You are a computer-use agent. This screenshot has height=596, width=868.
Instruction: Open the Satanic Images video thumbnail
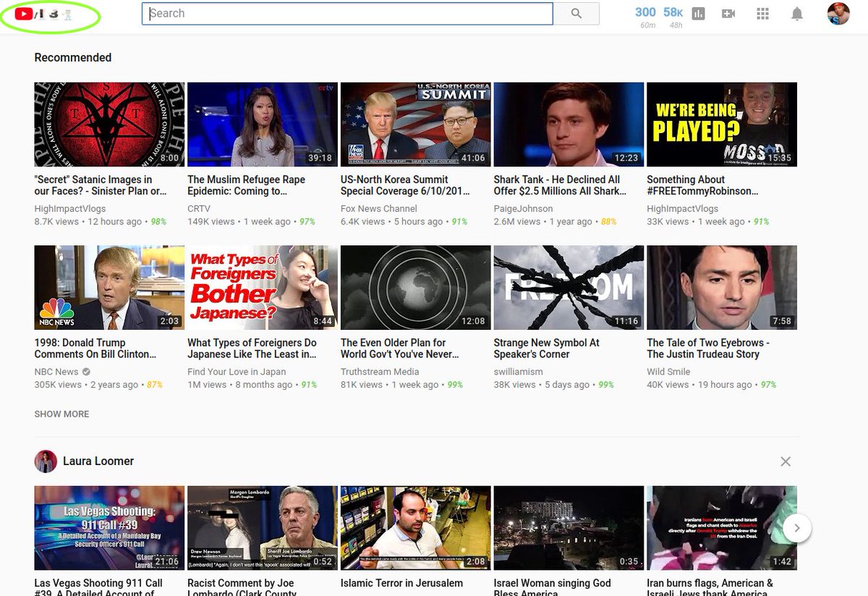(x=109, y=124)
